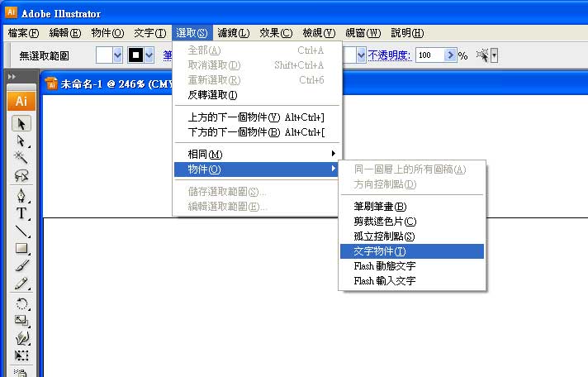Select the Pencil tool

[21, 283]
